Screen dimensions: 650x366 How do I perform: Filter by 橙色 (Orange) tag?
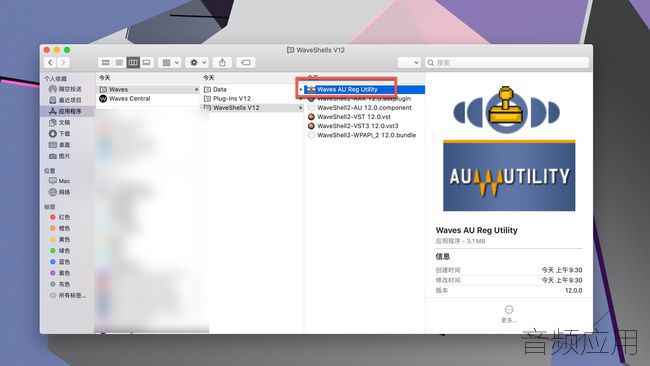coord(60,228)
